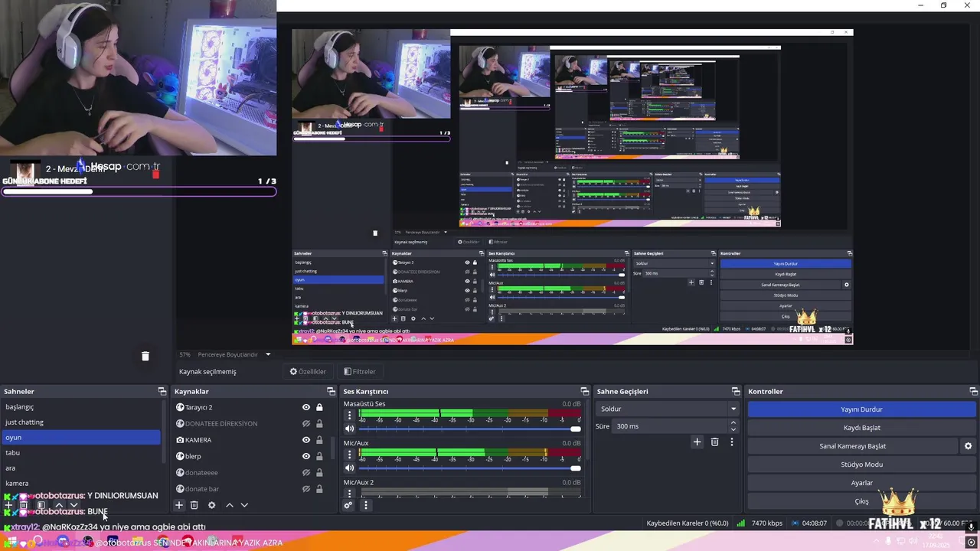
Task: Unlock the Tarayıcı 2 source
Action: click(319, 407)
